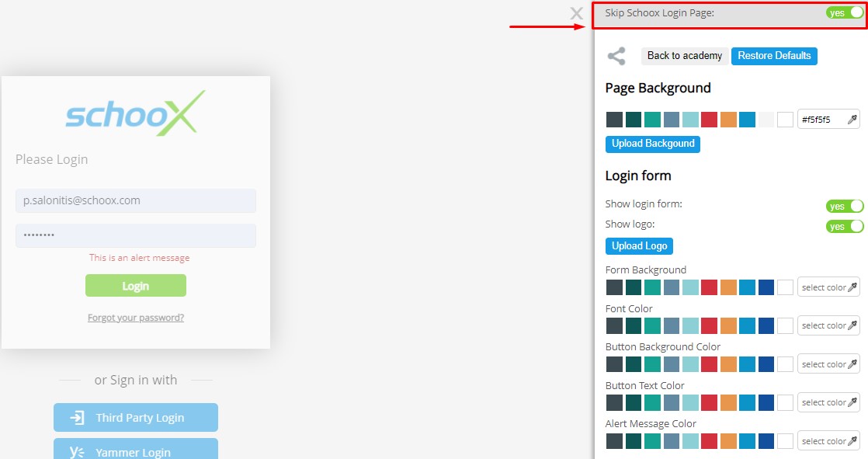868x459 pixels.
Task: Click Restore Defaults
Action: (774, 55)
